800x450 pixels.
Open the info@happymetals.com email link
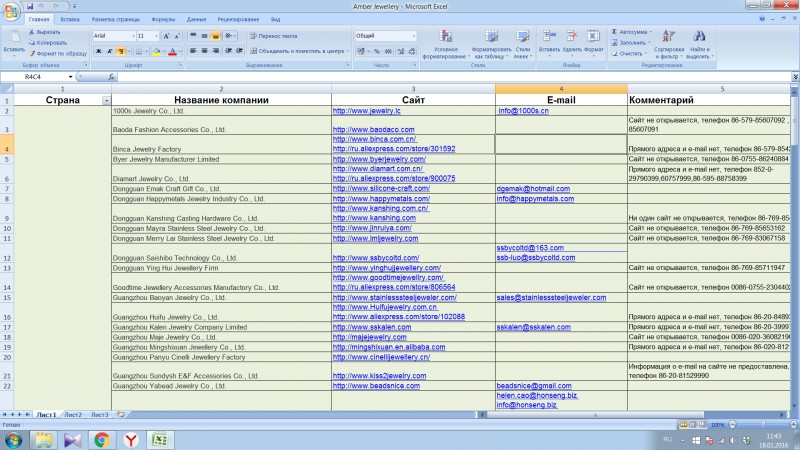(x=535, y=198)
